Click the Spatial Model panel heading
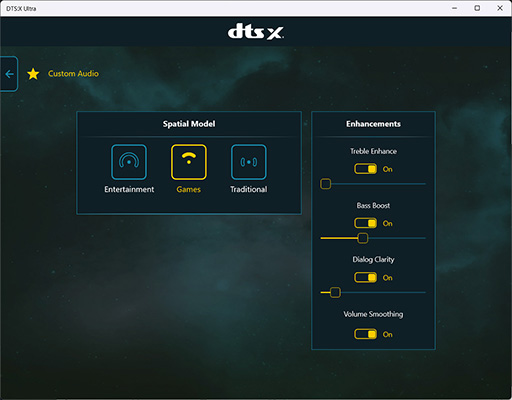This screenshot has height=400, width=512. pos(189,124)
